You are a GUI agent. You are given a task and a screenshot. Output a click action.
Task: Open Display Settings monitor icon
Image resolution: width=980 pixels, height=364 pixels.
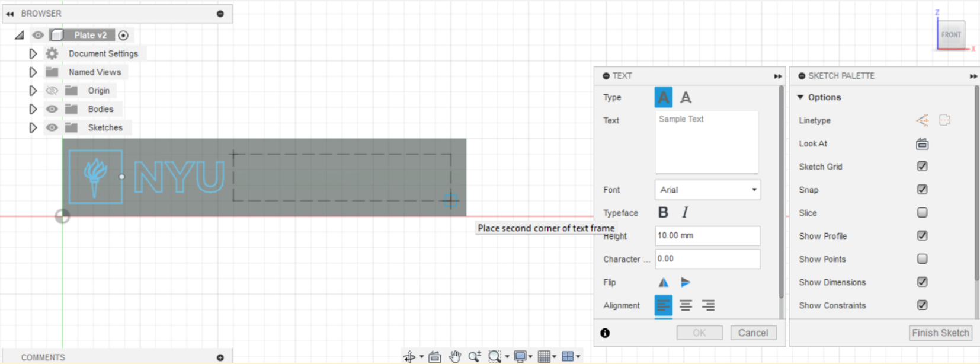520,356
